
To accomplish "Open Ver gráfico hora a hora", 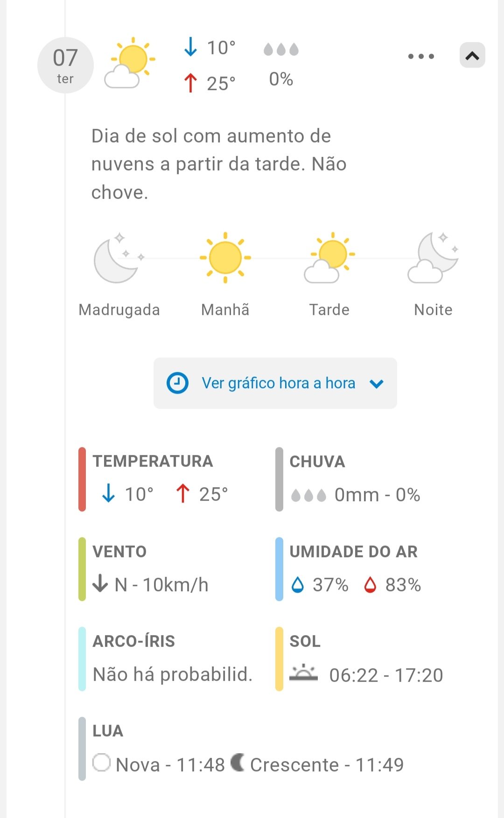I will pos(278,383).
